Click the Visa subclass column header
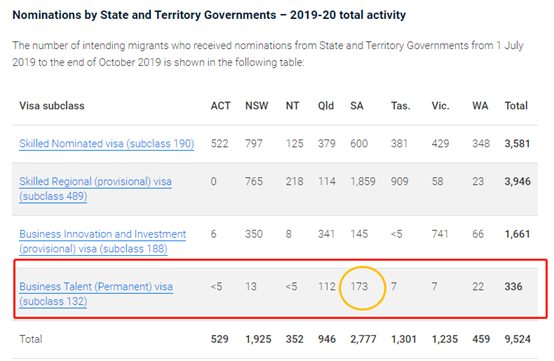Screen dimensions: 554x361 52,106
